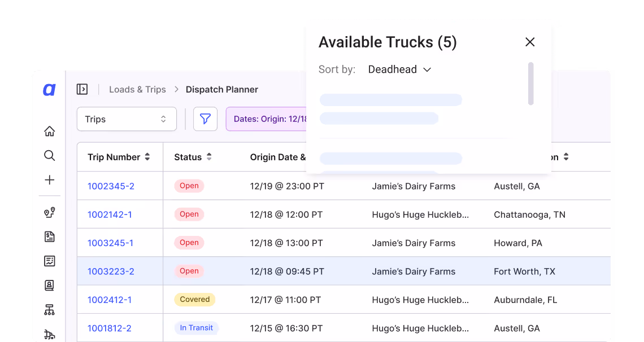Click the collapse sidebar panel icon
This screenshot has width=644, height=342.
[82, 89]
